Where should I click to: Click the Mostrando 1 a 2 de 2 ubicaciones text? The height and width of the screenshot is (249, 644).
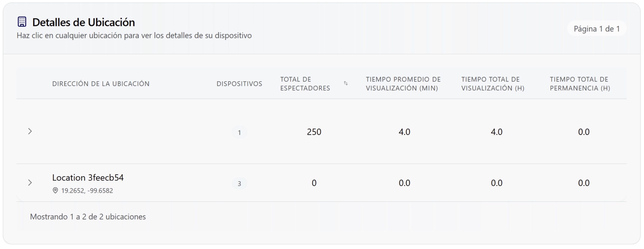click(x=88, y=216)
